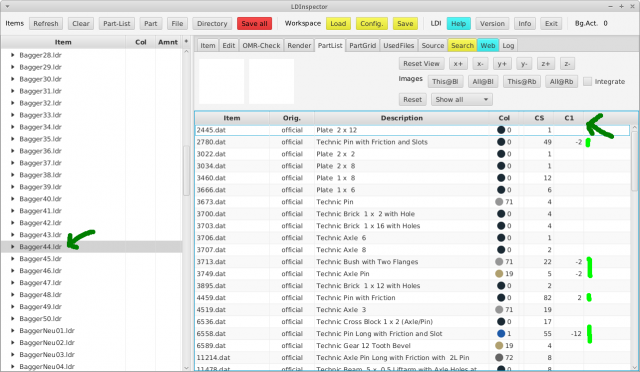
Task: Click the All@Bl images button
Action: 483,82
